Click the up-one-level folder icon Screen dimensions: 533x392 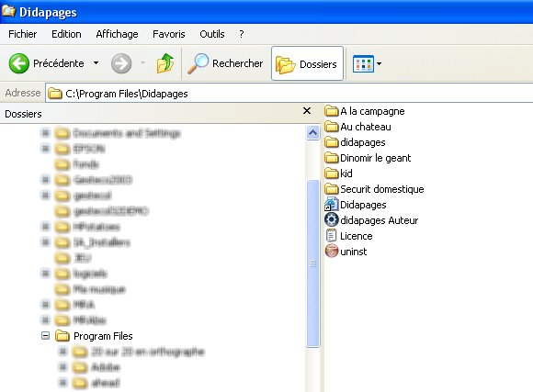coord(165,63)
